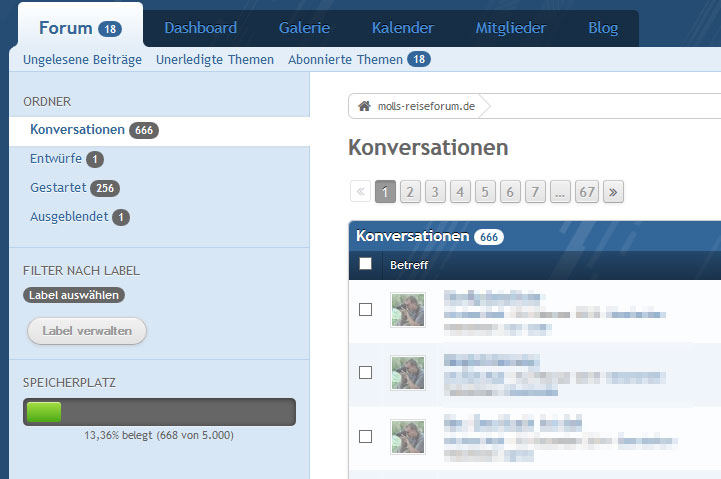Check the first conversation's checkbox

(365, 310)
